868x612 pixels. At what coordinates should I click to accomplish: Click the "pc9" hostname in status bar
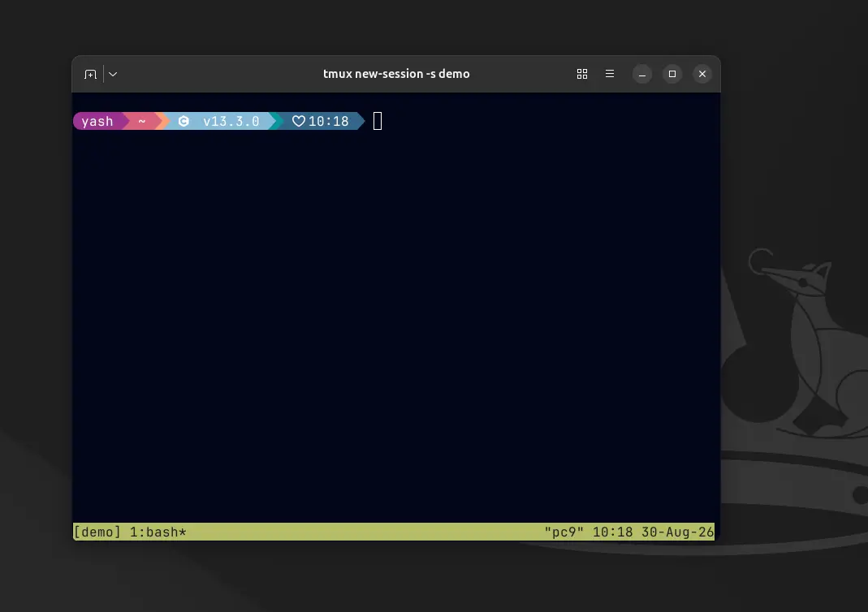point(564,532)
